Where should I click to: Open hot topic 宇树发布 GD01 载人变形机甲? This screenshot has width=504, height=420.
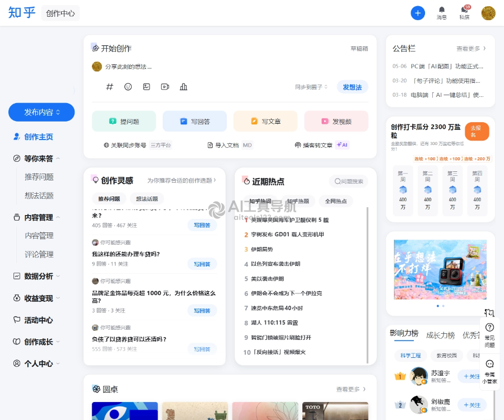(287, 235)
